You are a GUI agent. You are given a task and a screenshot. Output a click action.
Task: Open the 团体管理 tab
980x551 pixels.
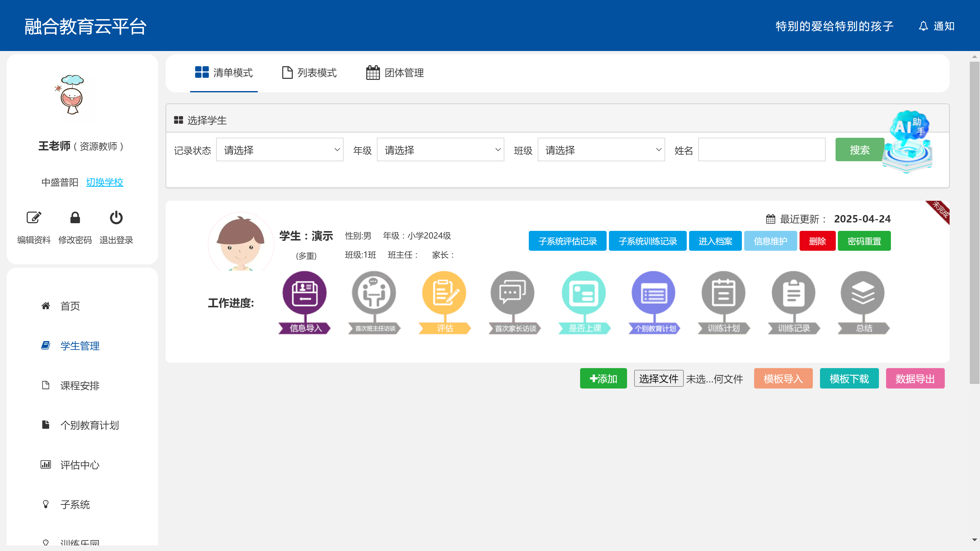[395, 73]
